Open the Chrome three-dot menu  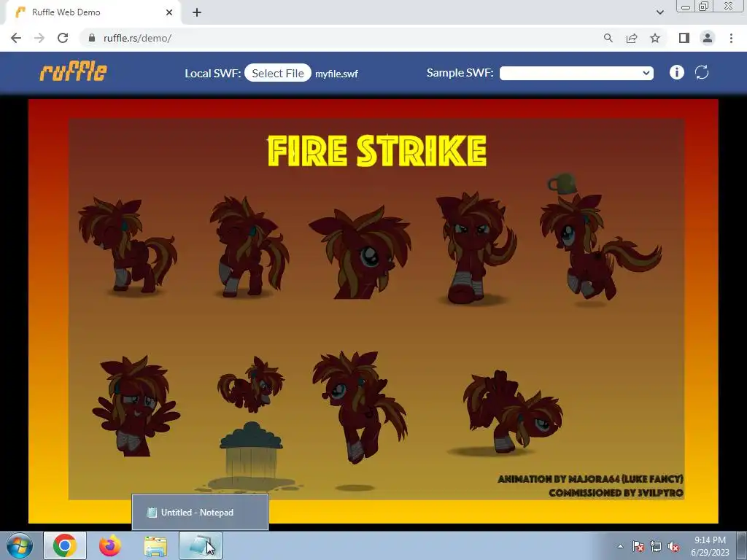pos(731,38)
